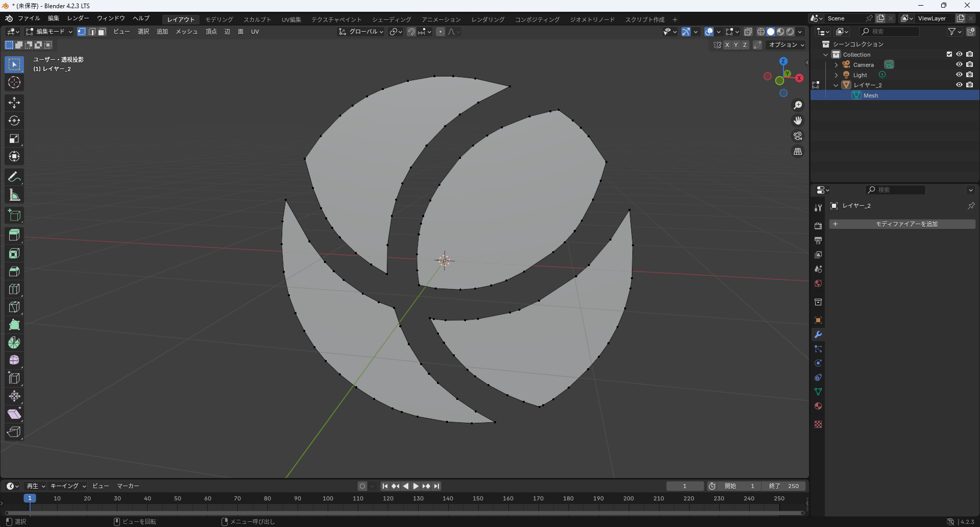This screenshot has height=527, width=980.
Task: Open the ファイル menu
Action: [x=29, y=18]
